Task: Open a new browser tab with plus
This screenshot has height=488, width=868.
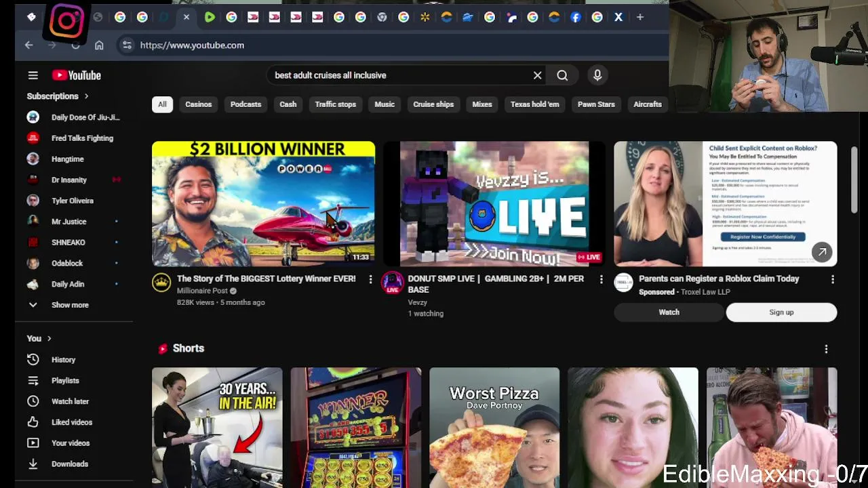Action: 639,17
